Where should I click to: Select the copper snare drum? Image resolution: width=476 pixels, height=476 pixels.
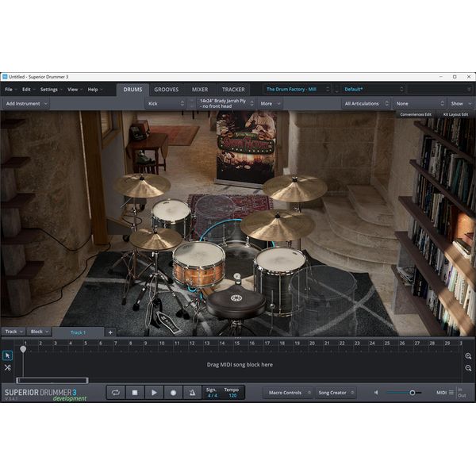[x=199, y=263]
